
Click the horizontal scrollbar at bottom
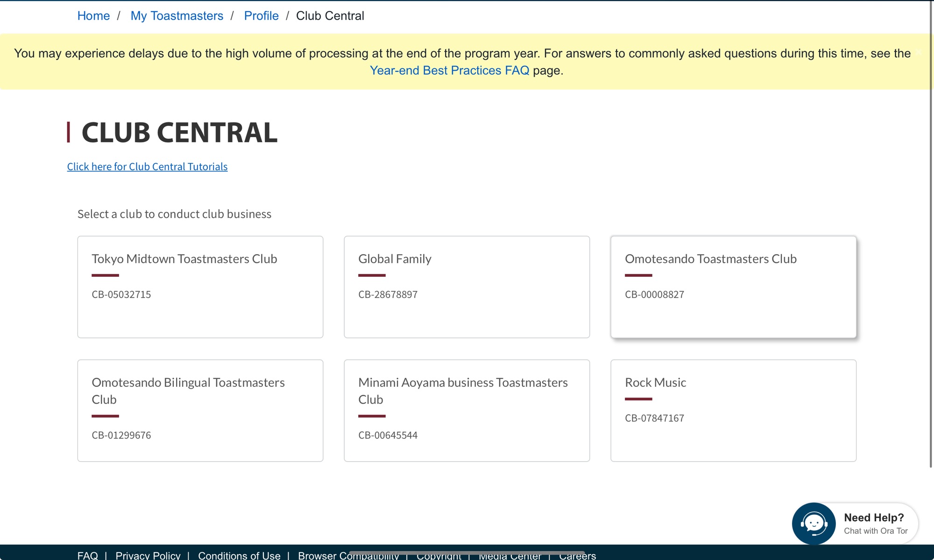[x=467, y=553]
